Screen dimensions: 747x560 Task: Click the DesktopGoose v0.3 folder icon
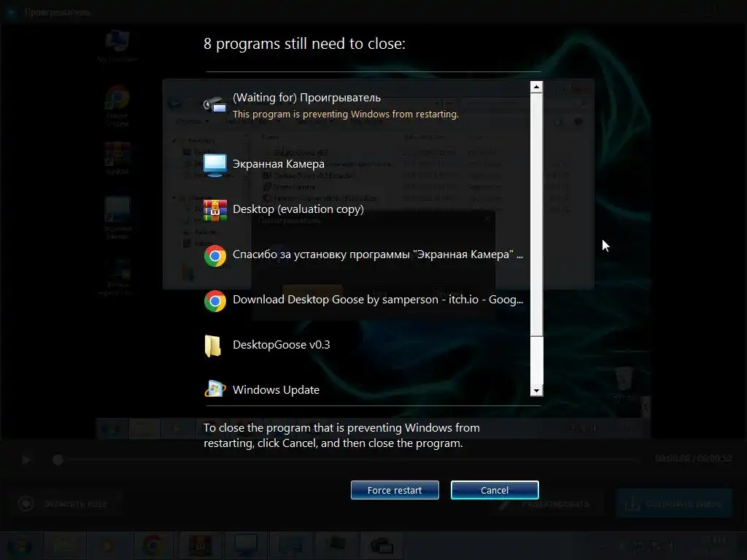(x=213, y=346)
